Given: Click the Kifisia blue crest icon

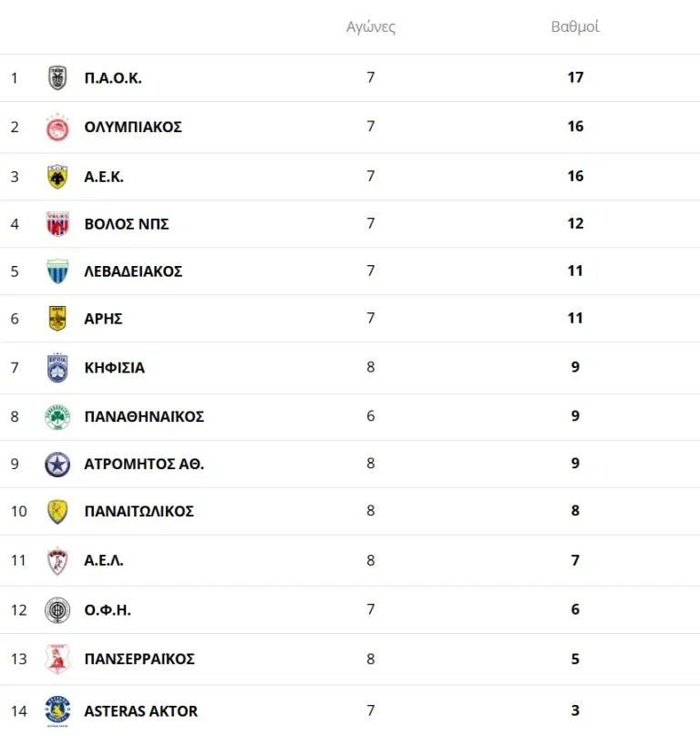Looking at the screenshot, I should pyautogui.click(x=57, y=368).
